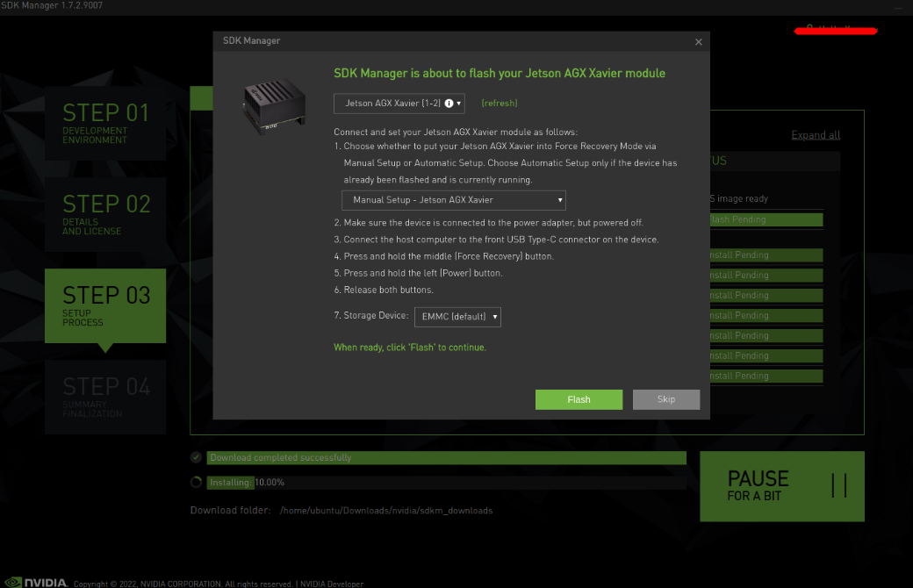The height and width of the screenshot is (588, 913).
Task: Click the PAUSE FOR A BIT button
Action: coord(782,486)
